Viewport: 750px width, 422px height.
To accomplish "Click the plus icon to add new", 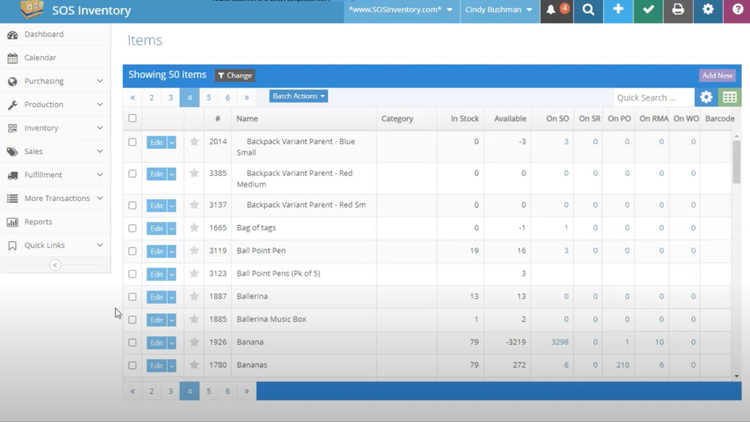I will [618, 10].
